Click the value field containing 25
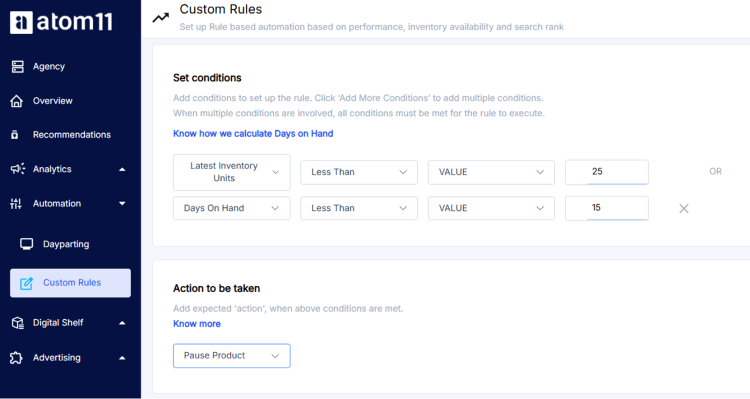The height and width of the screenshot is (399, 750). [x=607, y=172]
